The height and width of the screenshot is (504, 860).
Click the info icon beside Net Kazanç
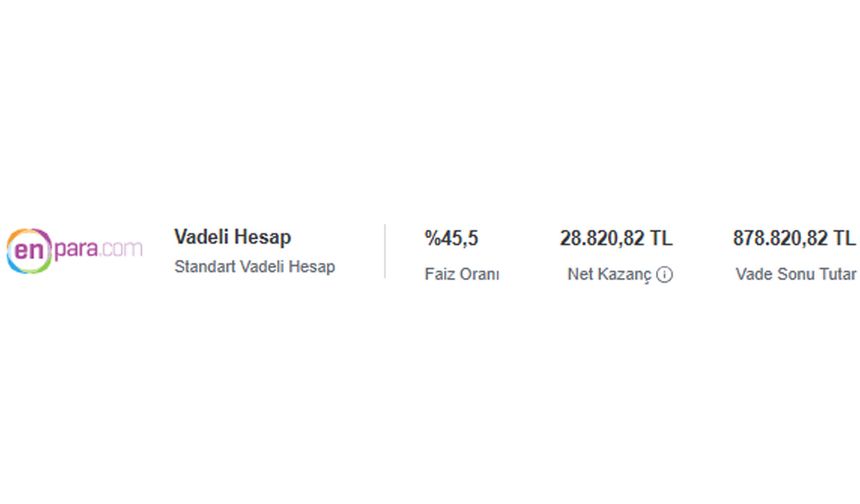[664, 275]
